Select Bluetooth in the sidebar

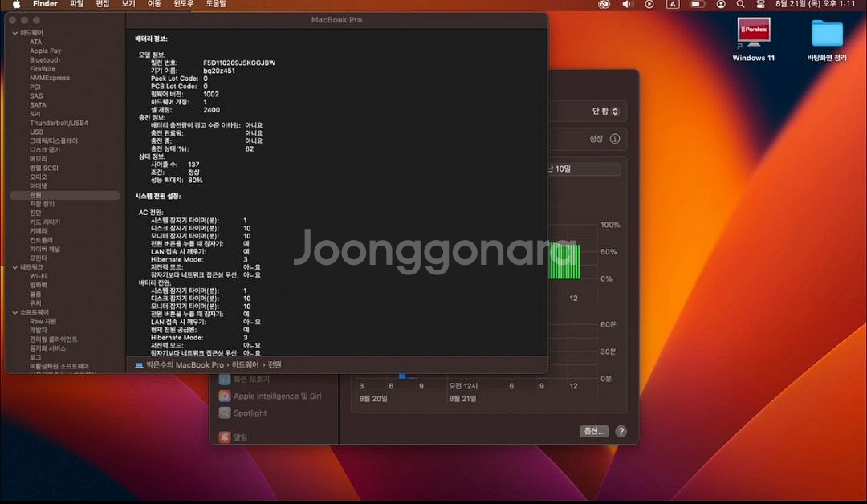point(45,59)
